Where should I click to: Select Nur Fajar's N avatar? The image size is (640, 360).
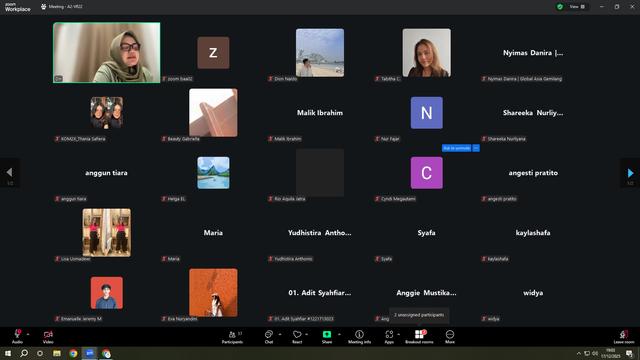click(427, 113)
